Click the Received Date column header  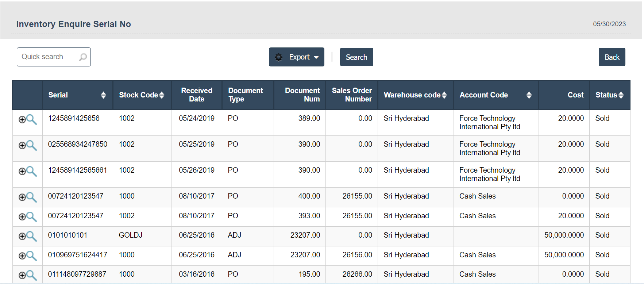(196, 95)
